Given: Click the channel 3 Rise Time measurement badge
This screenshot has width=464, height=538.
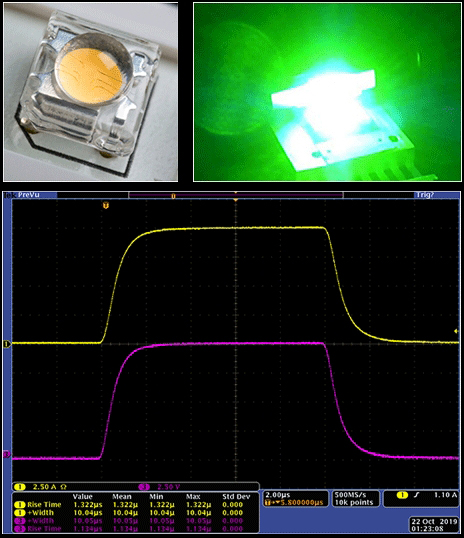Looking at the screenshot, I should (20, 529).
